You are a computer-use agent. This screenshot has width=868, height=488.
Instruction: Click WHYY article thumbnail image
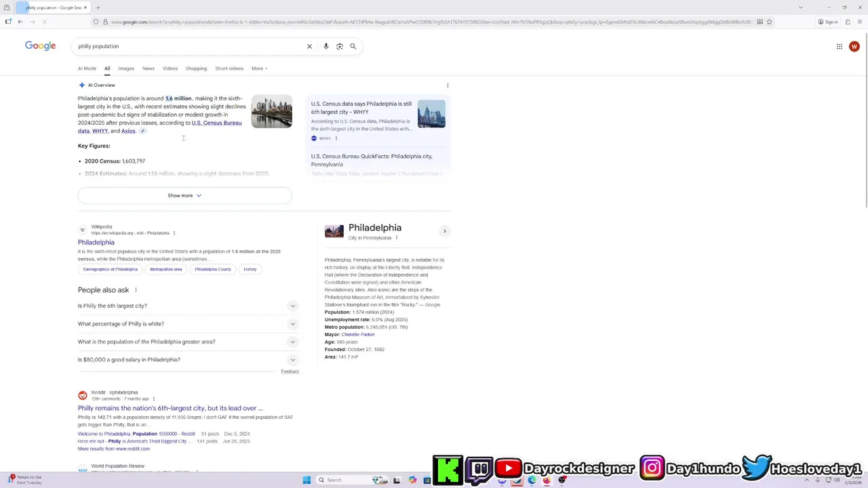(x=431, y=114)
